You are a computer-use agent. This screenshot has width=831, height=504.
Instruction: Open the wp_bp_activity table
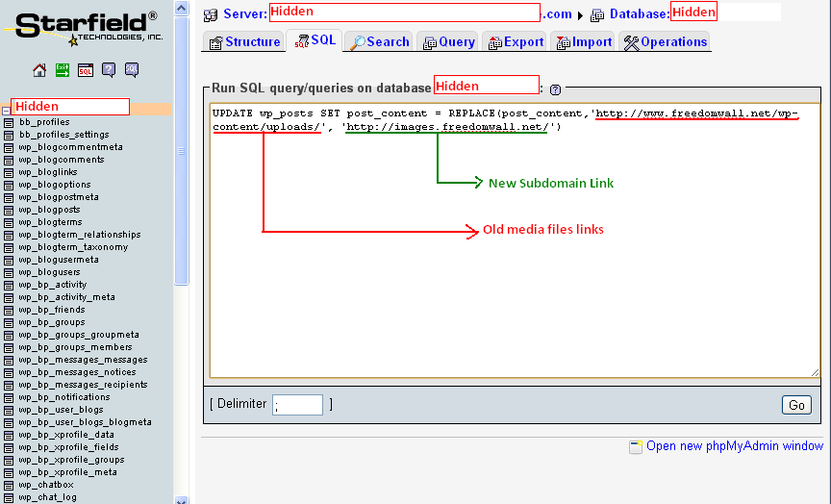[x=52, y=285]
